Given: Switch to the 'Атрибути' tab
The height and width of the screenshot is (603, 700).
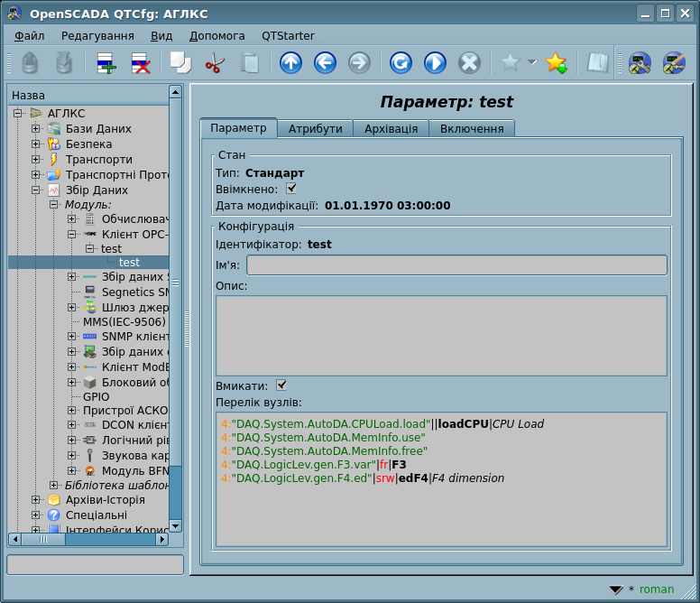Looking at the screenshot, I should pos(315,129).
